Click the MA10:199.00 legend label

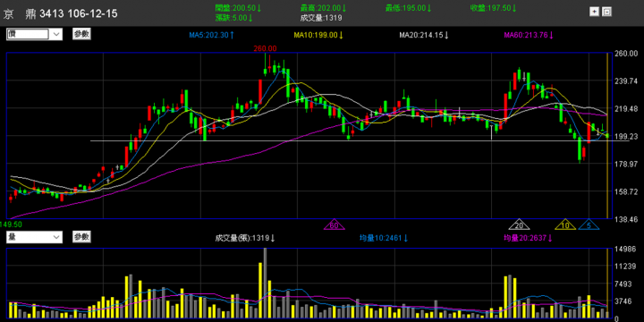(x=318, y=35)
